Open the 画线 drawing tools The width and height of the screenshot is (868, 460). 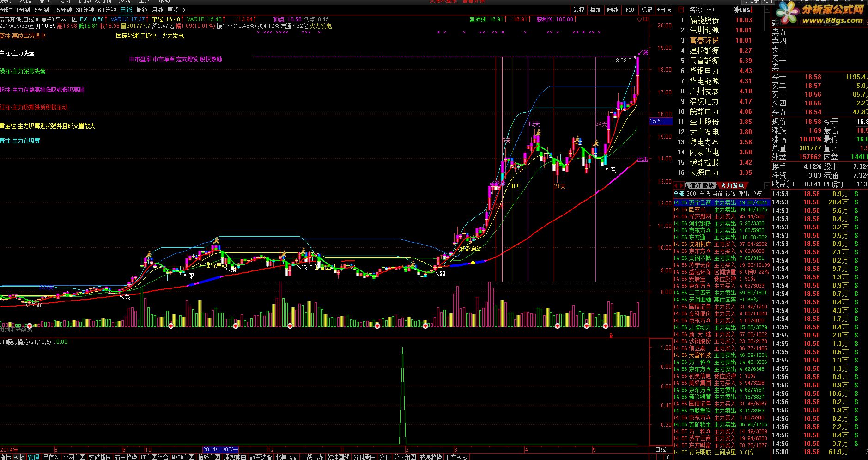tap(613, 10)
